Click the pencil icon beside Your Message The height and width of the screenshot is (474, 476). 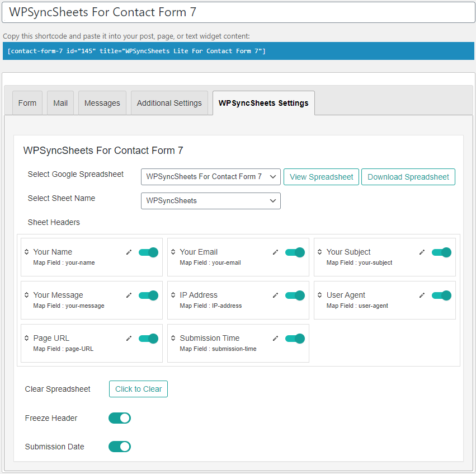(x=129, y=295)
